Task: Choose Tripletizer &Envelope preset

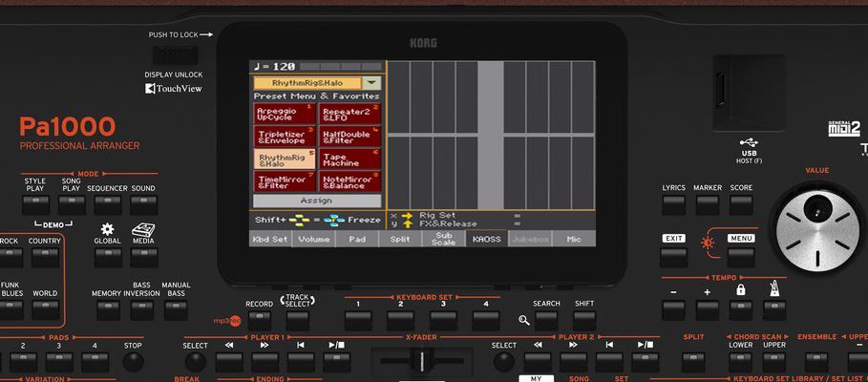Action: click(285, 137)
